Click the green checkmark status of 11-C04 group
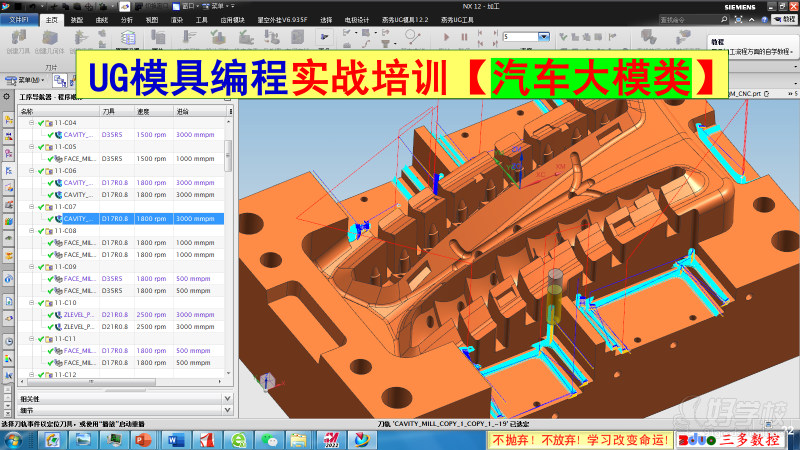Image resolution: width=800 pixels, height=450 pixels. 39,122
